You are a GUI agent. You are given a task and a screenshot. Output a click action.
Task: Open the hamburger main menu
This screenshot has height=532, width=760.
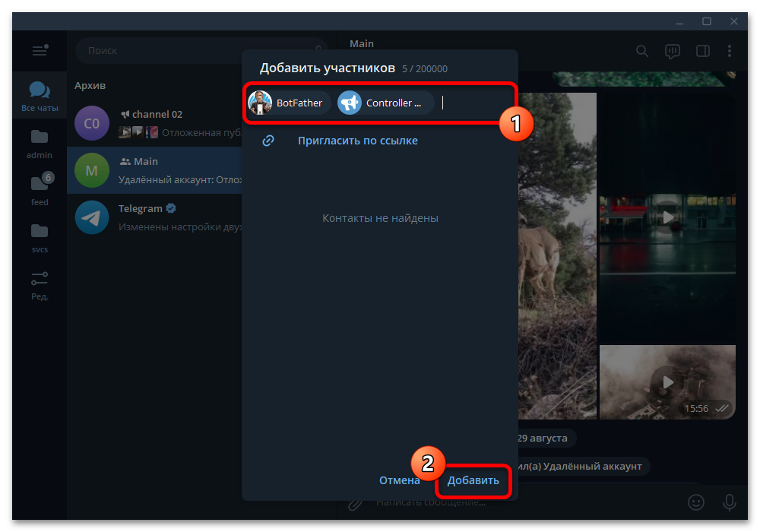click(x=40, y=50)
